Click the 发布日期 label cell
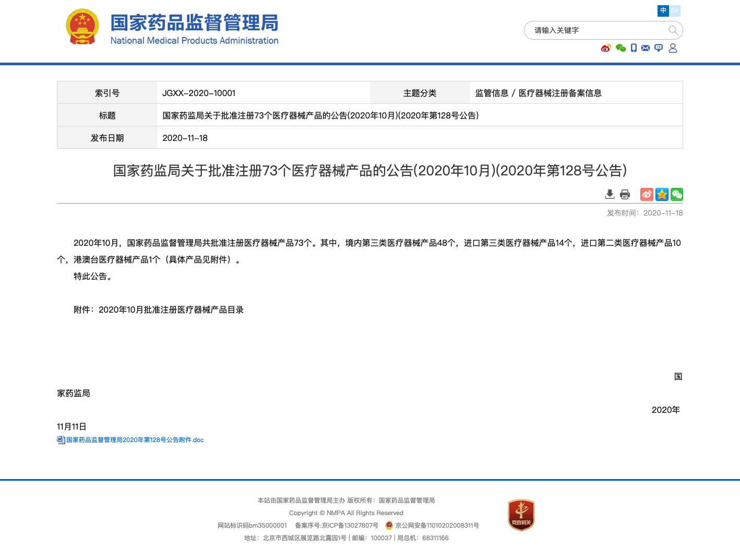Image resolution: width=740 pixels, height=560 pixels. 107,138
